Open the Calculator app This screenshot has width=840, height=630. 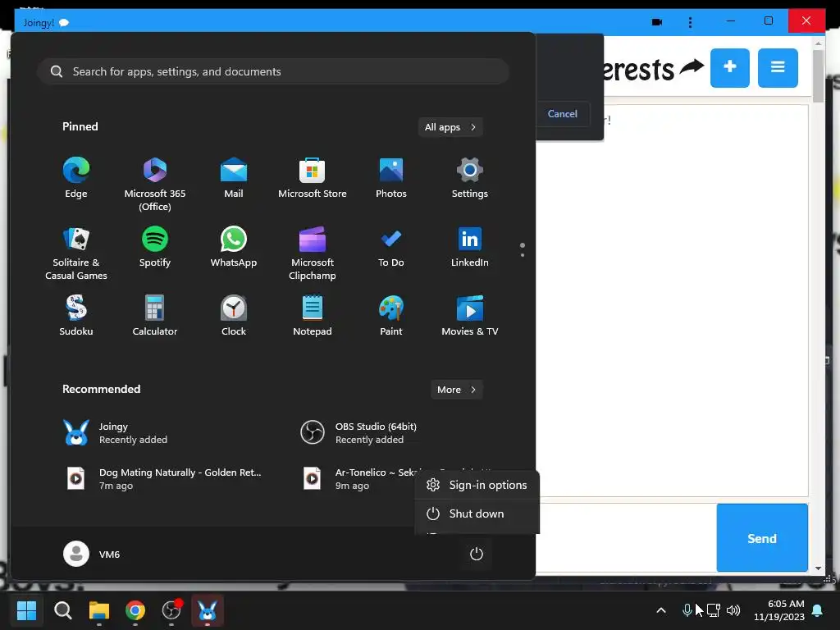[155, 316]
